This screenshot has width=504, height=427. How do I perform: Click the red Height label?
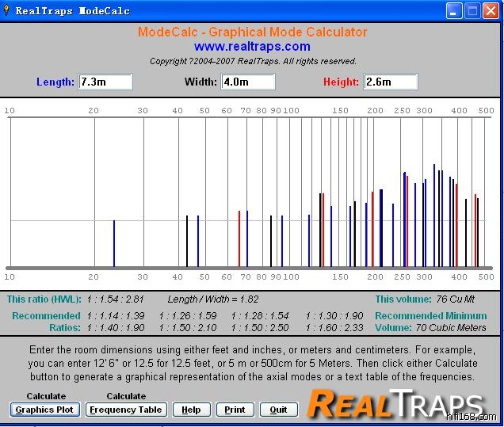click(341, 82)
